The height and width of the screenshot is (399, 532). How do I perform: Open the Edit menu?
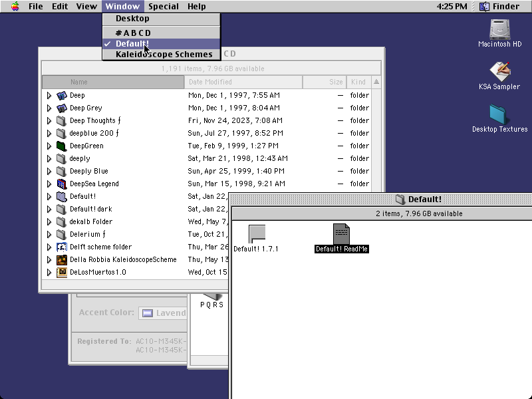tap(60, 6)
